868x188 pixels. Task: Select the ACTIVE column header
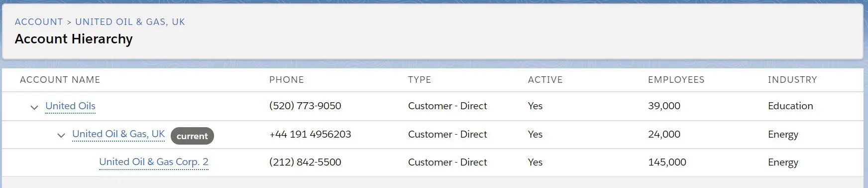point(545,80)
